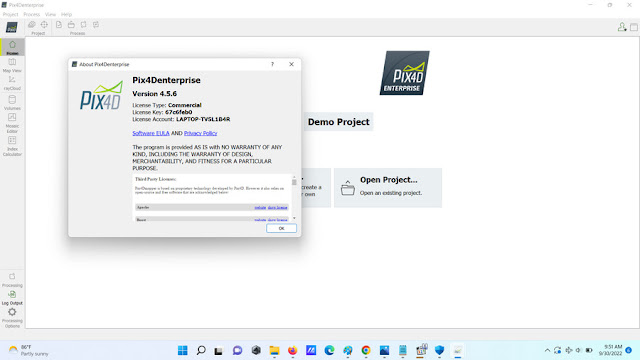Show hidden system tray icons

[x=547, y=350]
